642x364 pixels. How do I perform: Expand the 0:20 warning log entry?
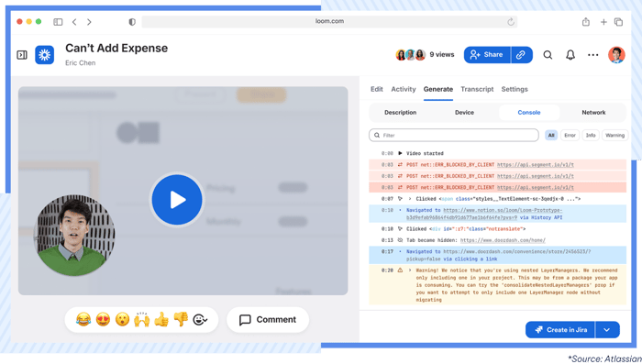point(410,270)
